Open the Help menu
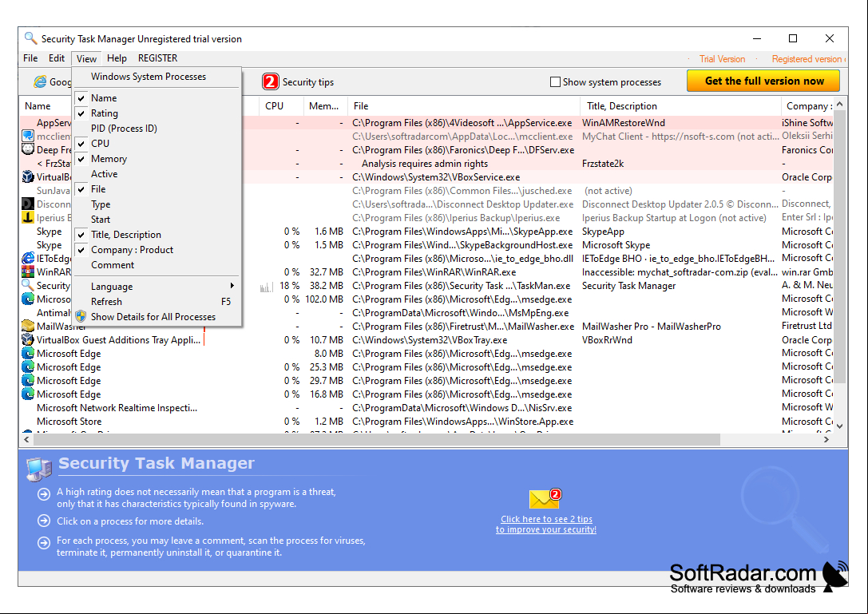This screenshot has height=614, width=868. click(x=117, y=58)
